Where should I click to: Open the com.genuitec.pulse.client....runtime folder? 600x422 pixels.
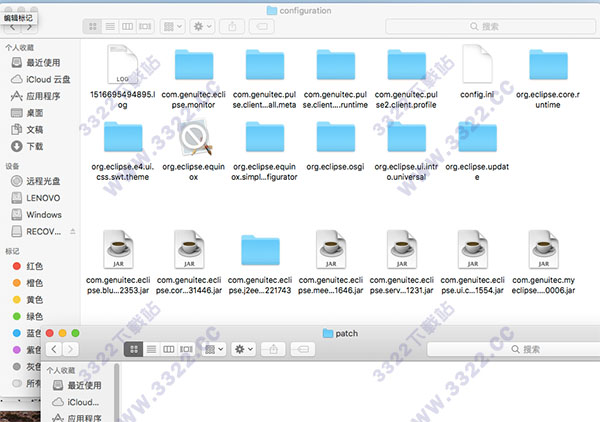336,65
